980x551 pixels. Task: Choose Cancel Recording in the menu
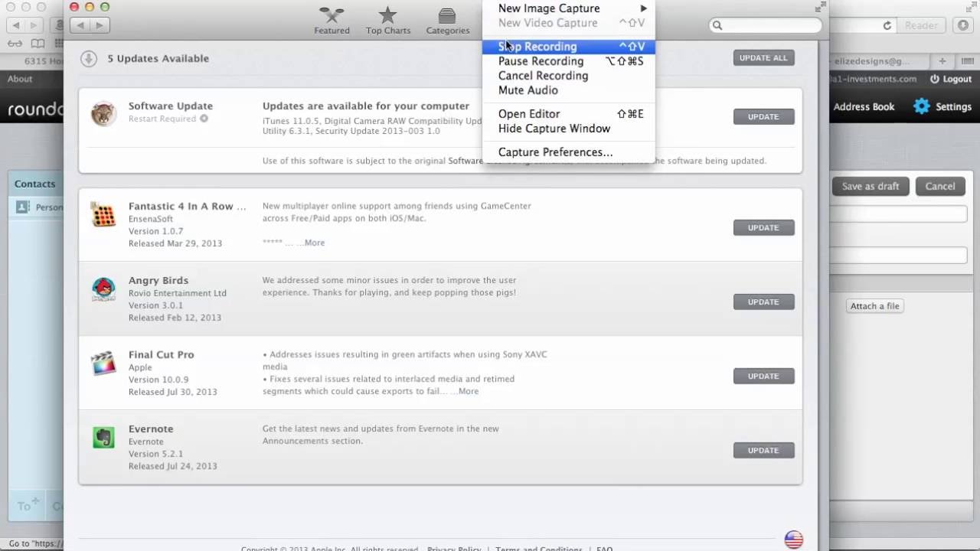569,76
